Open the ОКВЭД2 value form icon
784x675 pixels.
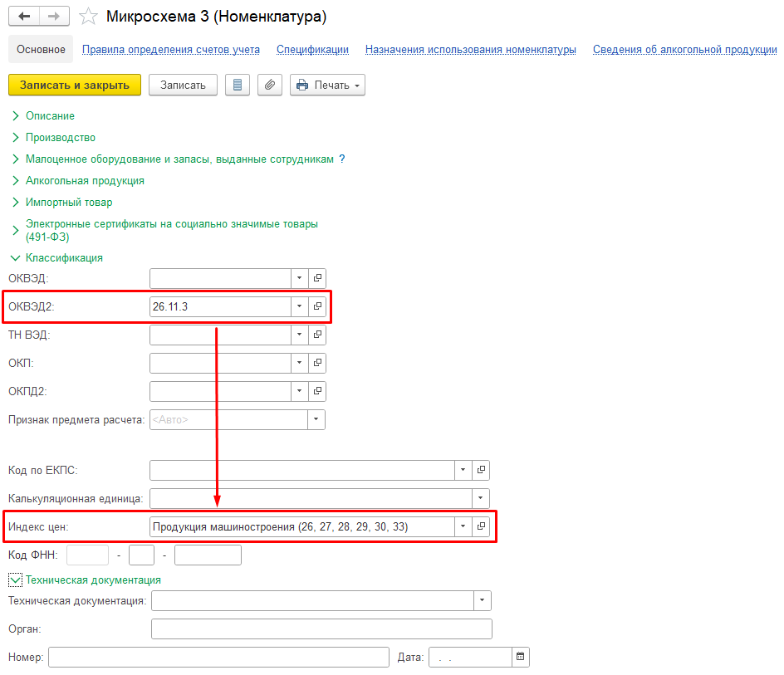coord(317,306)
